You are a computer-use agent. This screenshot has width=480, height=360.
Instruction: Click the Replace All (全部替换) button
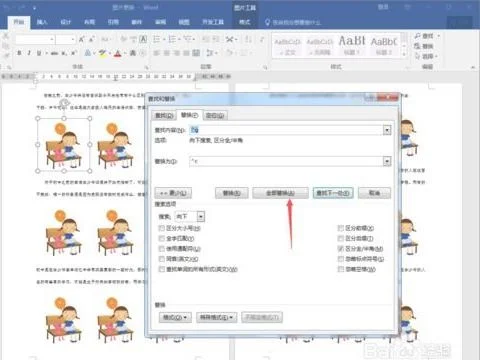(280, 193)
